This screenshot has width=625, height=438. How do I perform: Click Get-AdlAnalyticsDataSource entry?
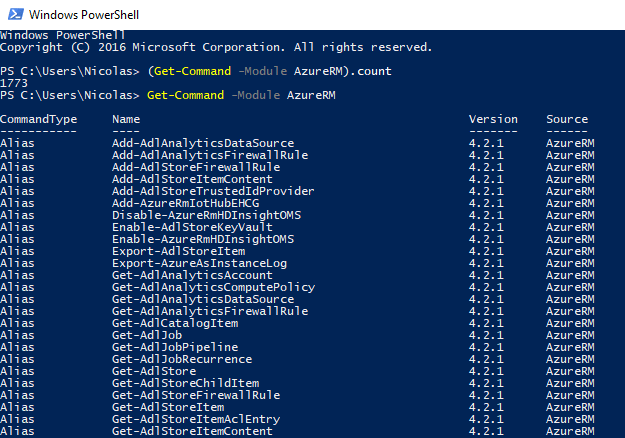point(203,299)
